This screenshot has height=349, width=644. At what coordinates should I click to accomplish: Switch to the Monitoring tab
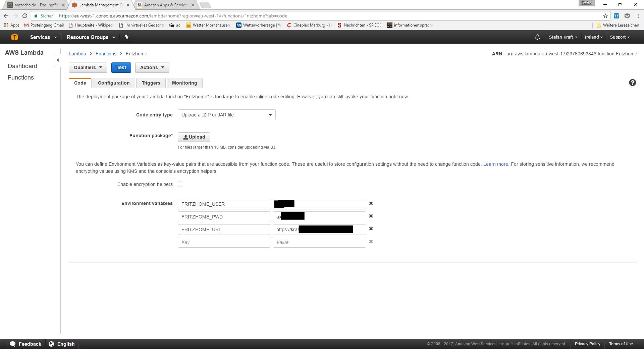(184, 83)
